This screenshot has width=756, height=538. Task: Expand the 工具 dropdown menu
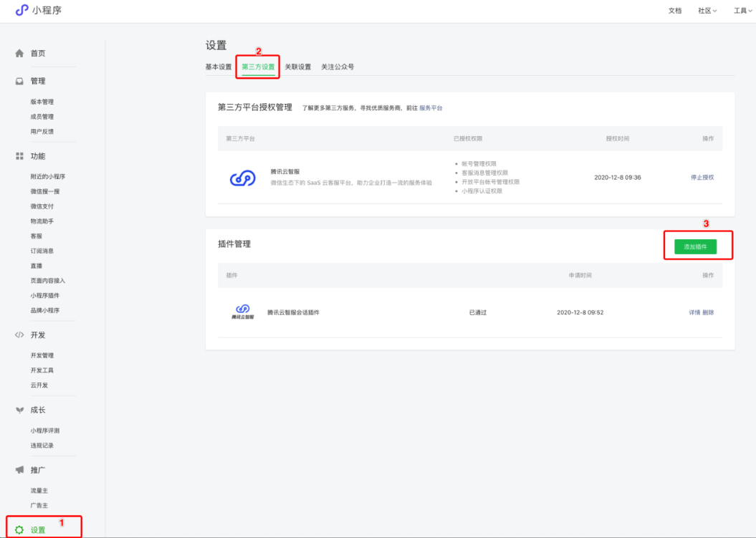click(743, 11)
